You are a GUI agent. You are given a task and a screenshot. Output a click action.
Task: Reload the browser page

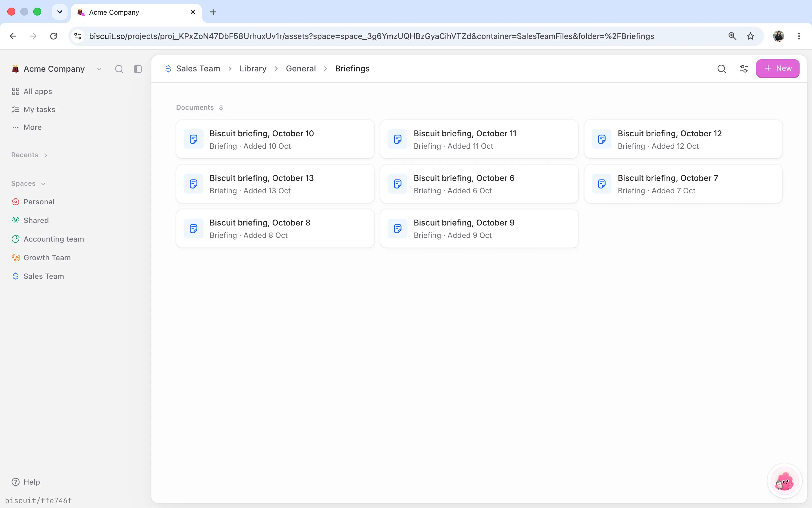(x=54, y=36)
